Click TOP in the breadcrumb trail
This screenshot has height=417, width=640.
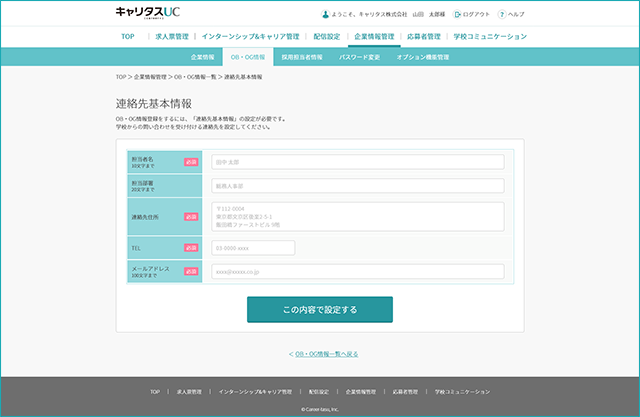click(x=121, y=77)
